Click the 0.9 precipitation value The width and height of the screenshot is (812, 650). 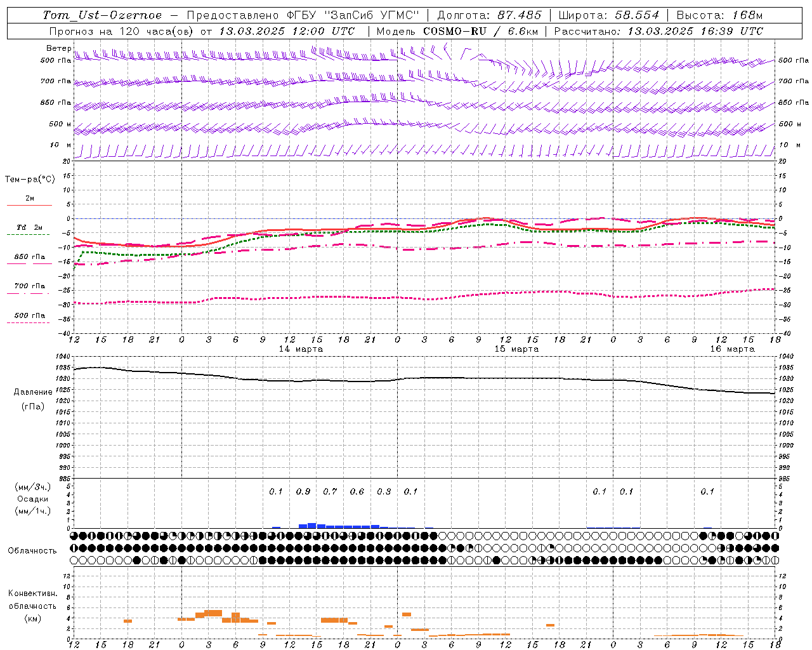pyautogui.click(x=303, y=491)
